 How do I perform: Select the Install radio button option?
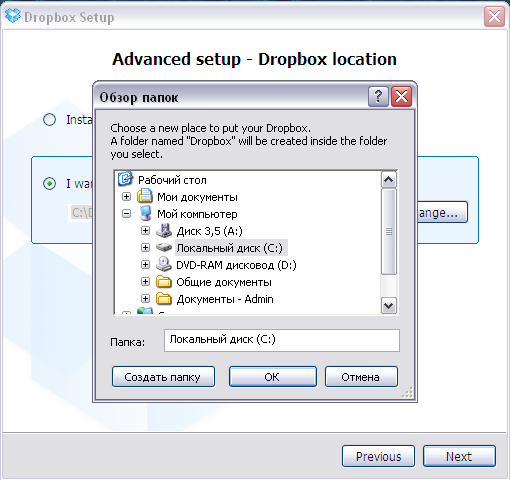(x=50, y=120)
